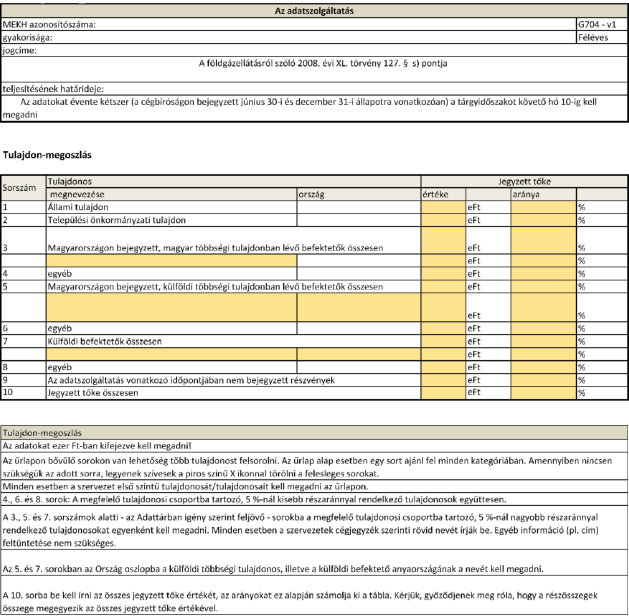Click the tall yellow owner-name field under row 5

point(172,307)
